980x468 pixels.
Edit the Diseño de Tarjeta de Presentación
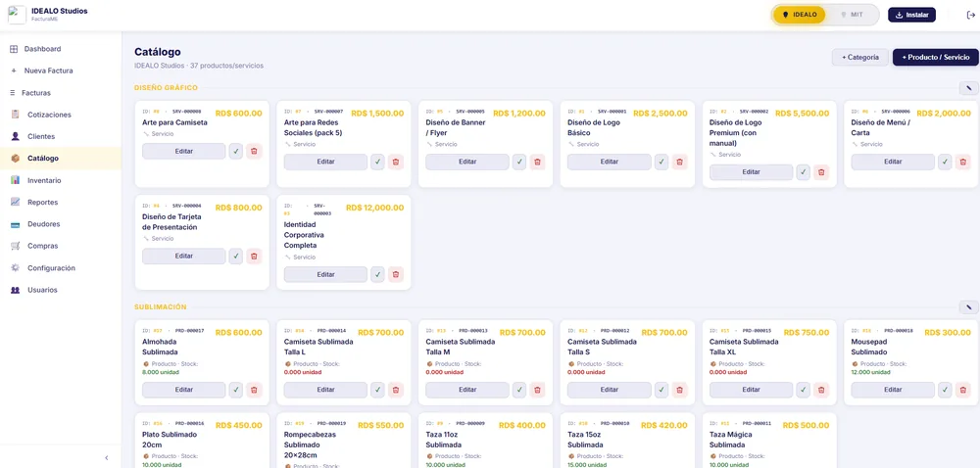point(184,256)
